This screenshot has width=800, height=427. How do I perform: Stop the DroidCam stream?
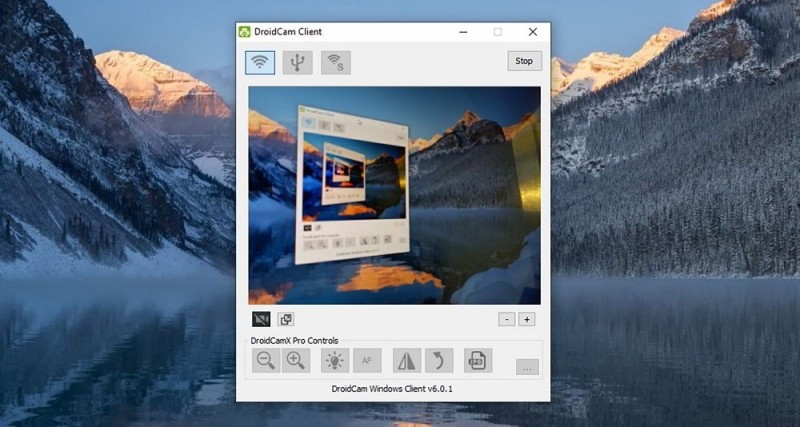coord(524,61)
